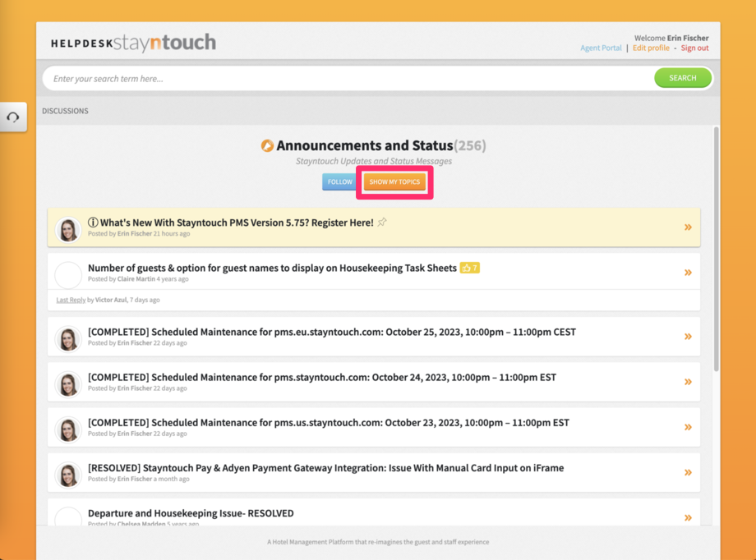Click the discussion list vertical scrollbar

coord(716,249)
